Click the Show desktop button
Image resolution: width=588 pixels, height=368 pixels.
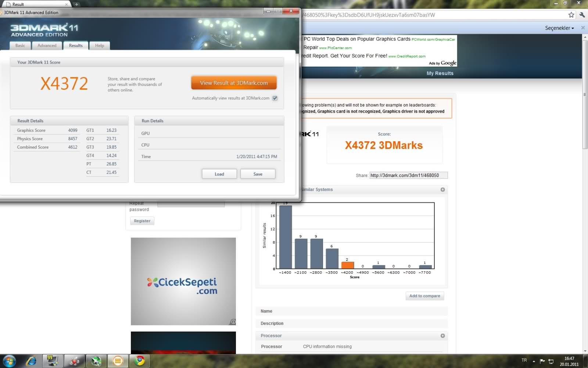[x=585, y=361]
